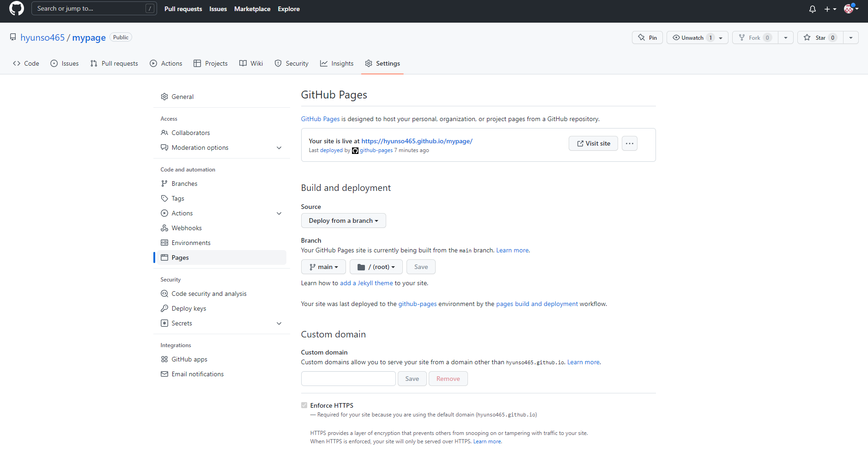Click the Visit site button
The width and height of the screenshot is (868, 453).
593,143
